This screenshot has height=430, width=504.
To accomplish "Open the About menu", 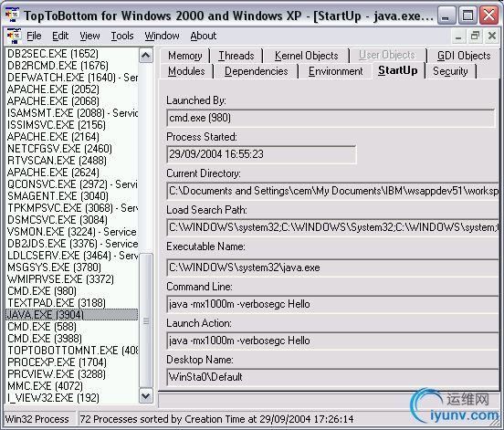I will (x=203, y=36).
